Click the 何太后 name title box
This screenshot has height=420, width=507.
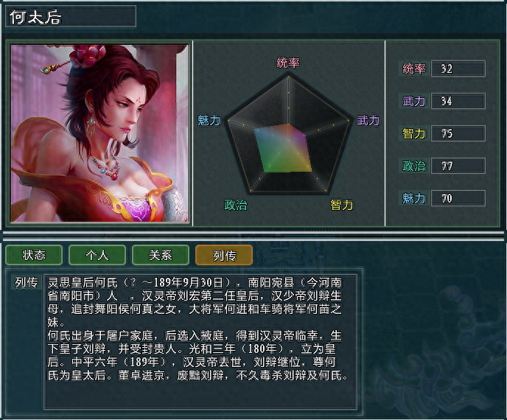coord(71,16)
